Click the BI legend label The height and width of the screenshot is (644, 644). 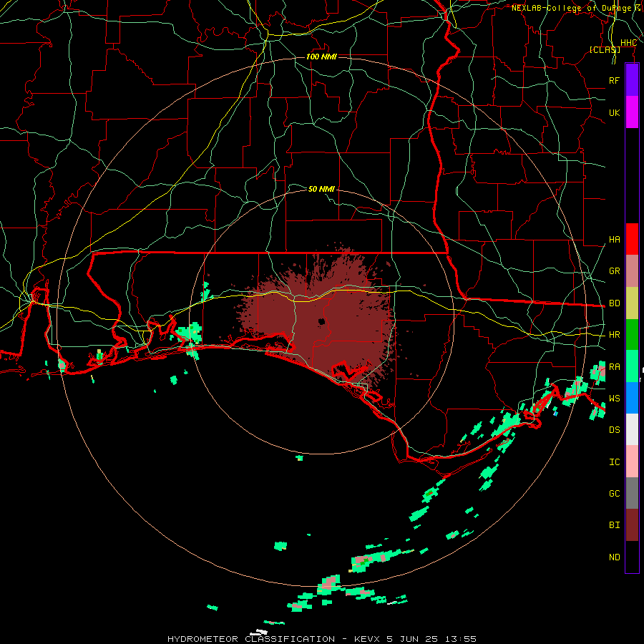point(614,525)
